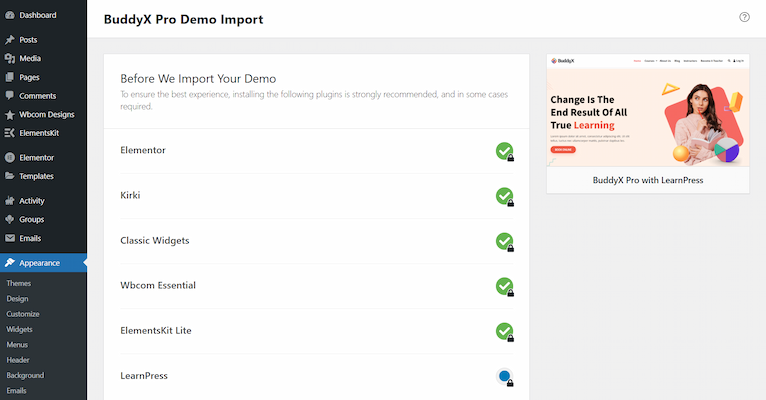Open the Themes submenu item
The height and width of the screenshot is (400, 766).
pos(19,284)
